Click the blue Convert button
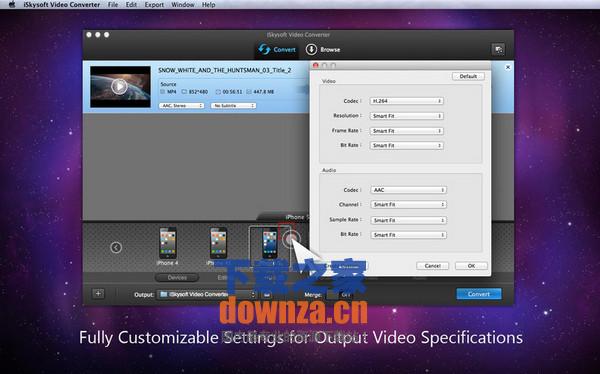The width and height of the screenshot is (600, 374). 479,294
